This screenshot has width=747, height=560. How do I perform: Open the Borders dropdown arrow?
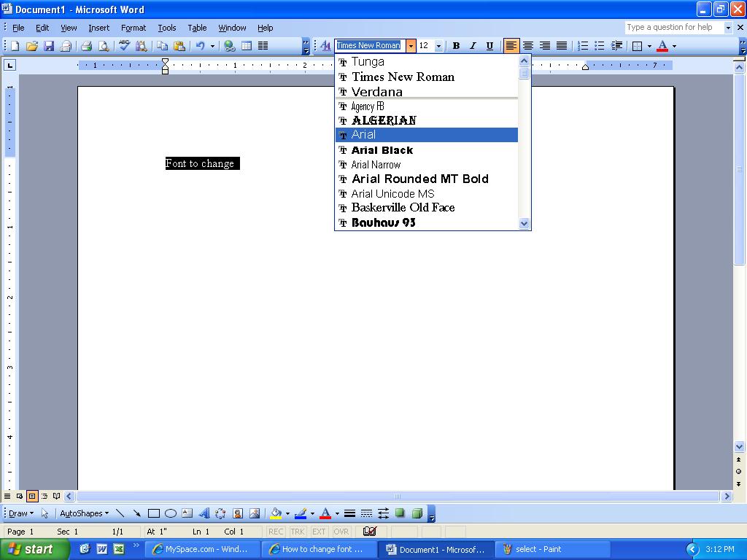point(649,46)
